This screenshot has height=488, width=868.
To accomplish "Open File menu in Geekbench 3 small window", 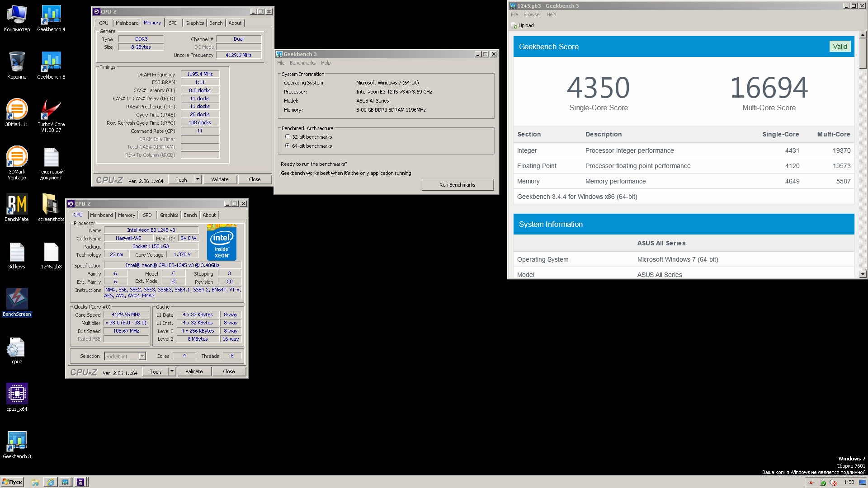I will pos(281,63).
